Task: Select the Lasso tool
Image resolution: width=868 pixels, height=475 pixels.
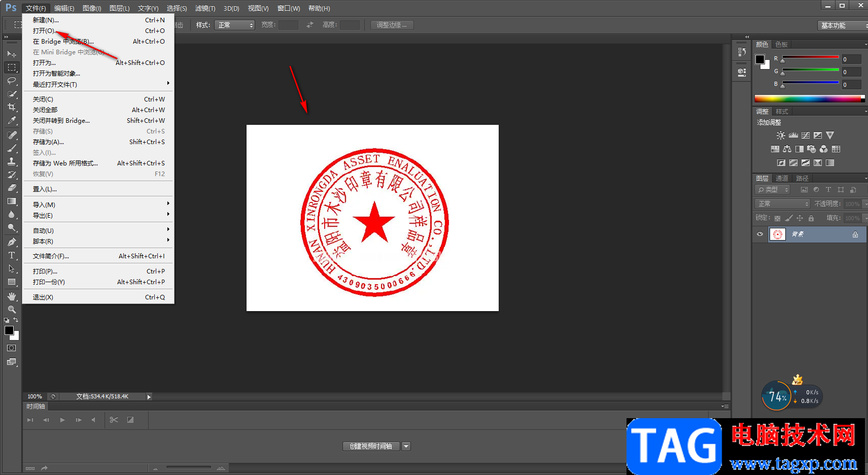Action: tap(12, 81)
